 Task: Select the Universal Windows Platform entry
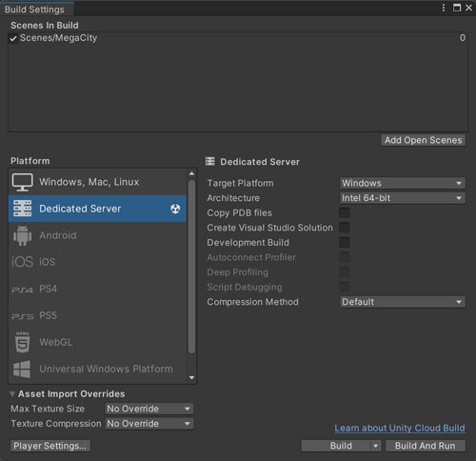click(x=97, y=369)
